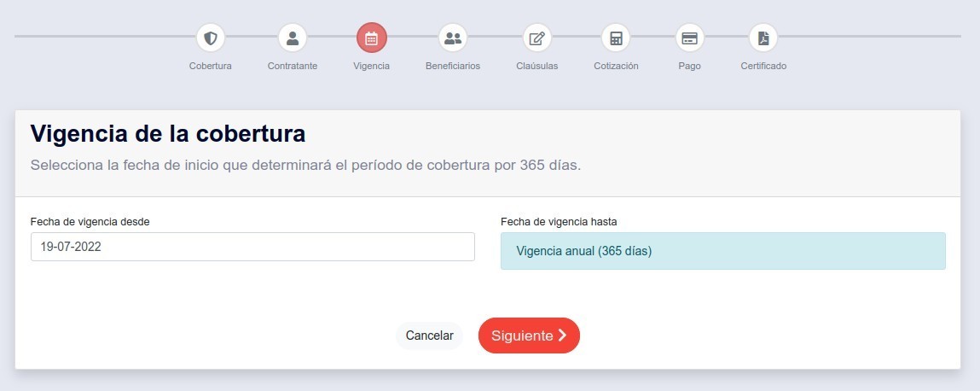
Task: Select the Claúsulas edit step icon
Action: (x=537, y=38)
